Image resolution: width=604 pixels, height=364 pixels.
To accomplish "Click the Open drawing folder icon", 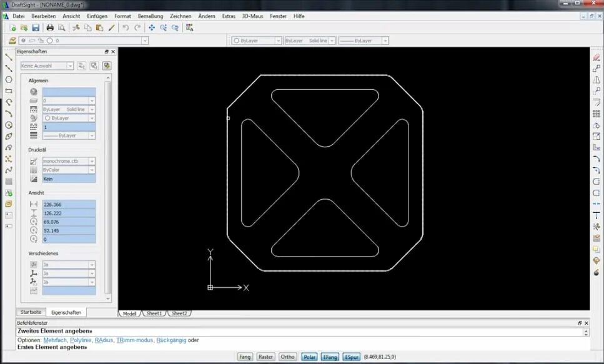I will (x=24, y=27).
